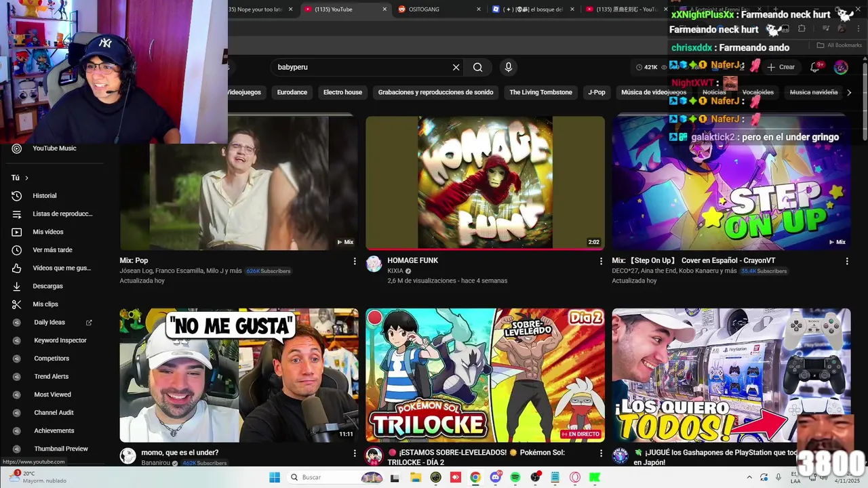Click the search magnifier button
Image resolution: width=868 pixels, height=488 pixels.
[x=478, y=67]
